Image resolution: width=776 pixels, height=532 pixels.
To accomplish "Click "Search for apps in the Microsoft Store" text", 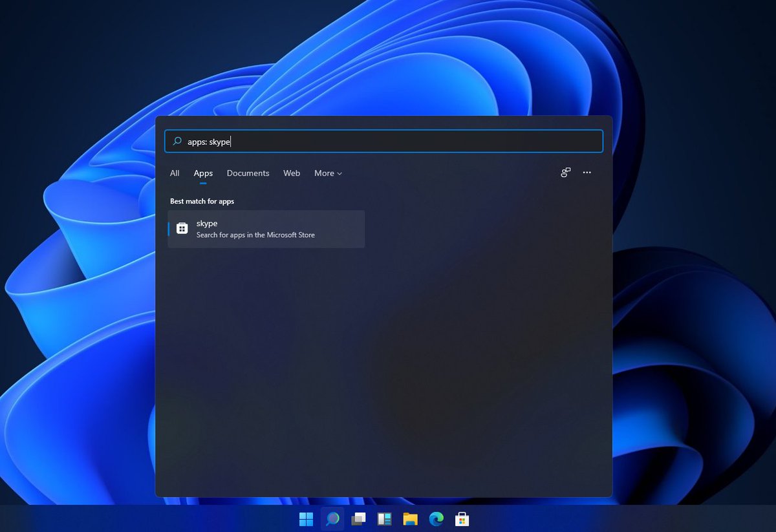I will (255, 235).
